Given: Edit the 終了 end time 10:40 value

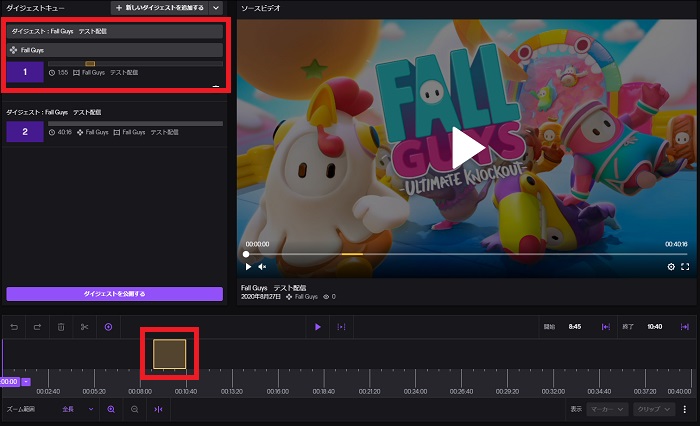Looking at the screenshot, I should [654, 327].
